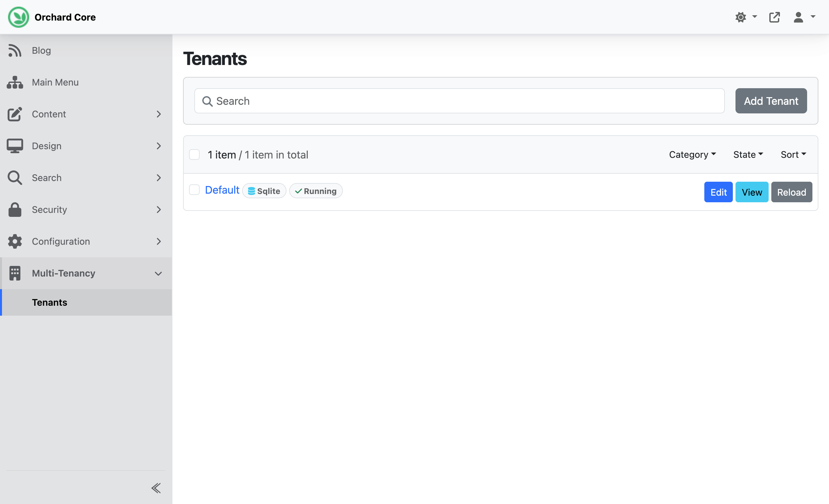Click the '1 item / 1 item in total' text
Screen dimensions: 829x504
(258, 155)
